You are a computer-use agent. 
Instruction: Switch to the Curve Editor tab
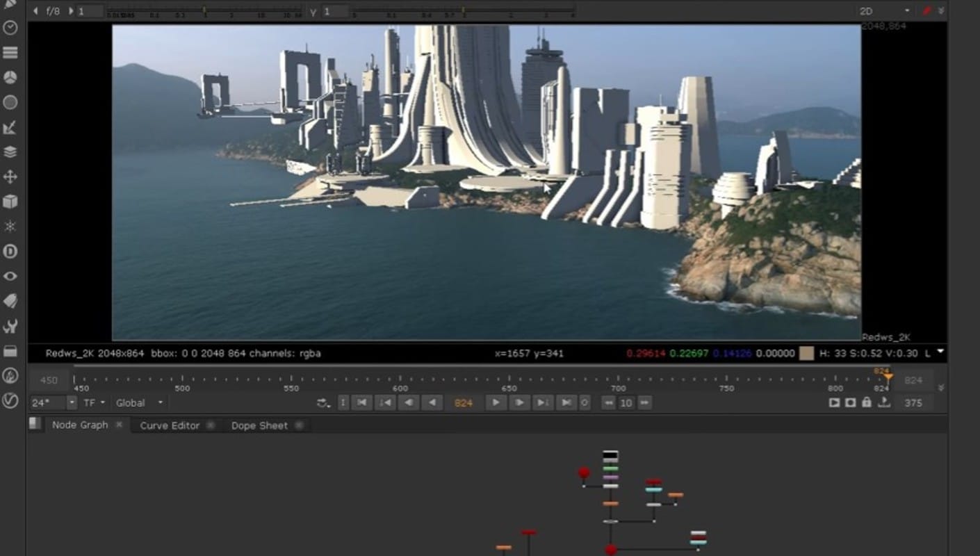(x=170, y=425)
